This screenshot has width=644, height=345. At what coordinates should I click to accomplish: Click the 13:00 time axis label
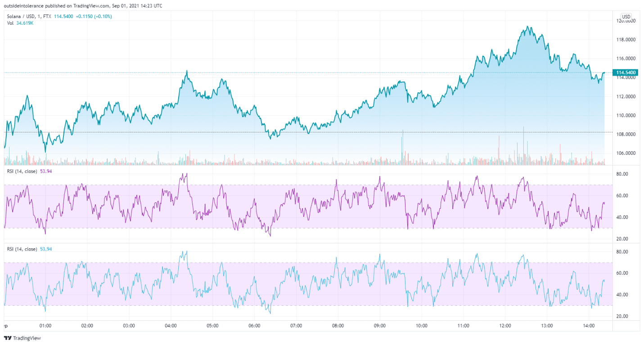547,326
